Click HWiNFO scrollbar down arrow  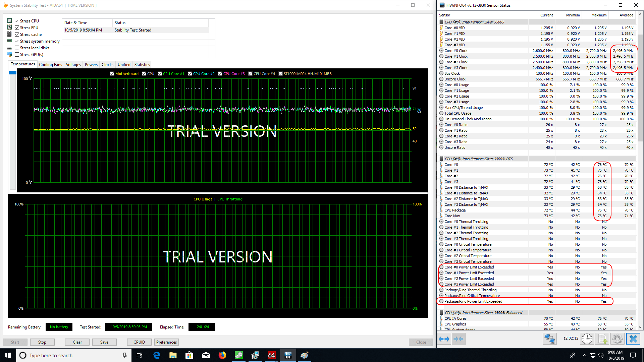(640, 327)
